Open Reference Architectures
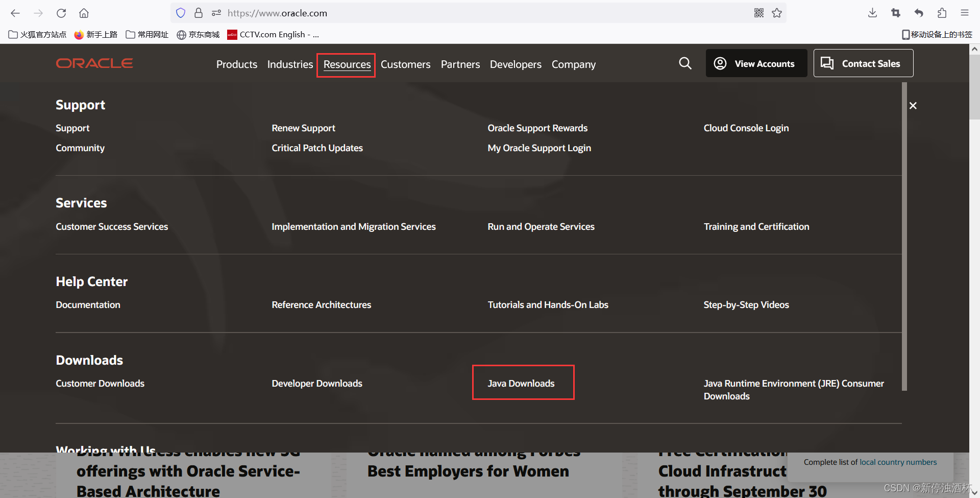Viewport: 980px width, 498px height. 322,305
